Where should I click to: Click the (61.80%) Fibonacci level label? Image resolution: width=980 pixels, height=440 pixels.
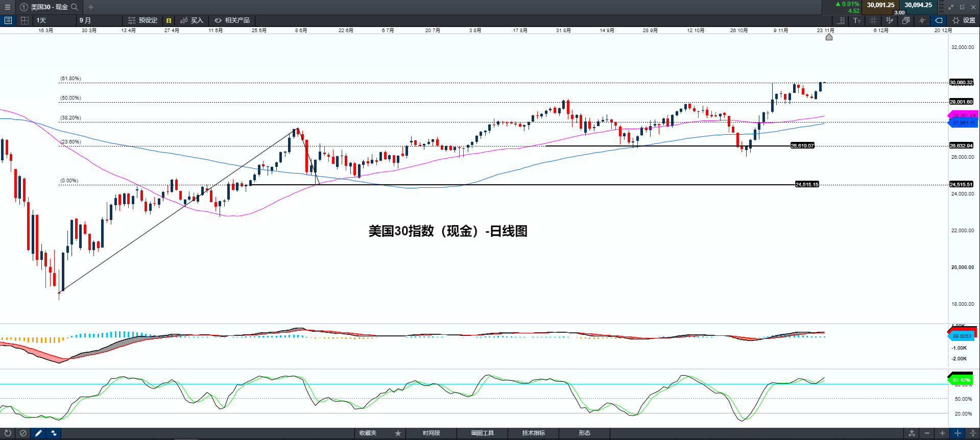(x=70, y=79)
